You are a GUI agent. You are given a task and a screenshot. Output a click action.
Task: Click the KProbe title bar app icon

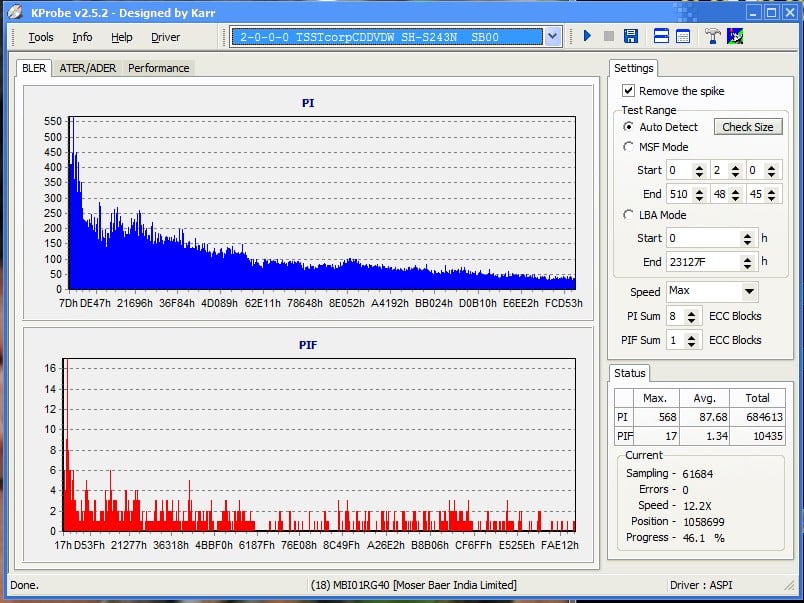point(13,12)
